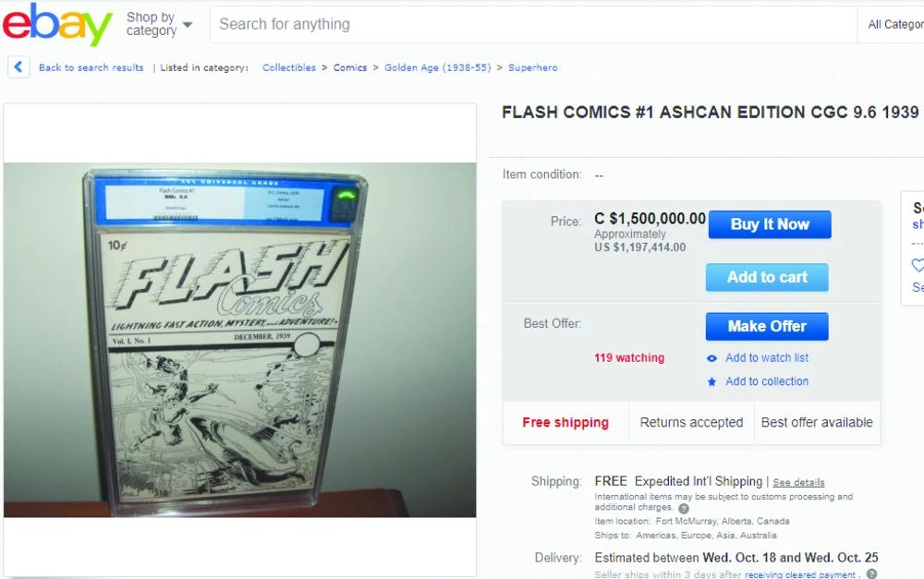Click Back to search results link
The width and height of the screenshot is (924, 579).
[x=91, y=67]
